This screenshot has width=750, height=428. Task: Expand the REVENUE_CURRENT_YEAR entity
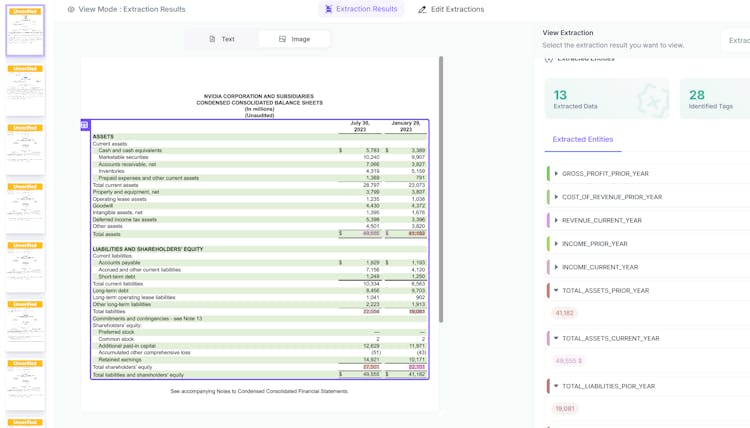(x=556, y=220)
